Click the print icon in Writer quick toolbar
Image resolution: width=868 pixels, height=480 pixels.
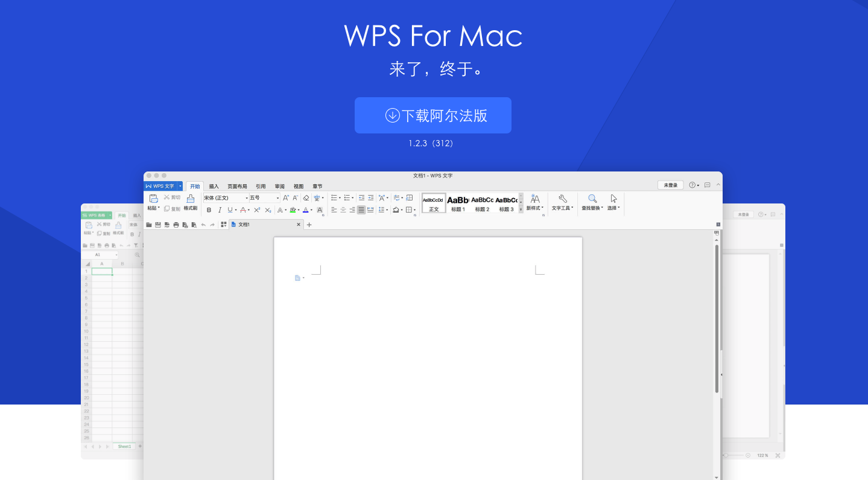point(176,225)
